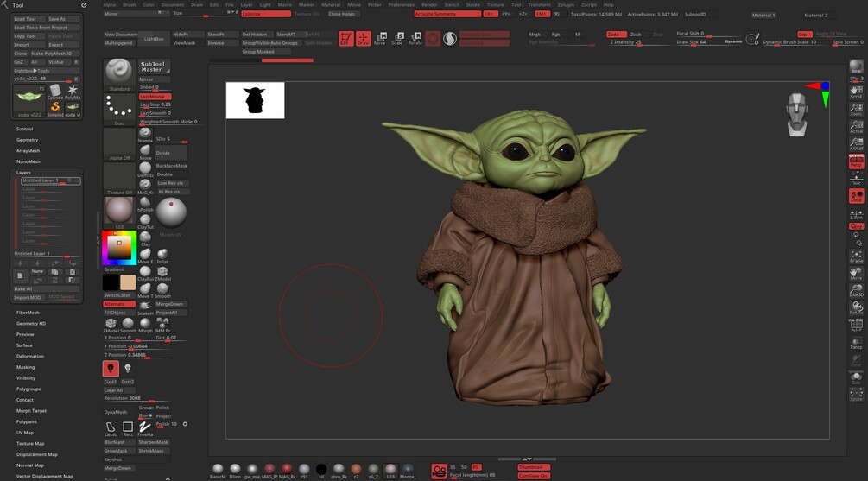The width and height of the screenshot is (868, 481).
Task: Select the SnakeHook brush icon
Action: 145,307
